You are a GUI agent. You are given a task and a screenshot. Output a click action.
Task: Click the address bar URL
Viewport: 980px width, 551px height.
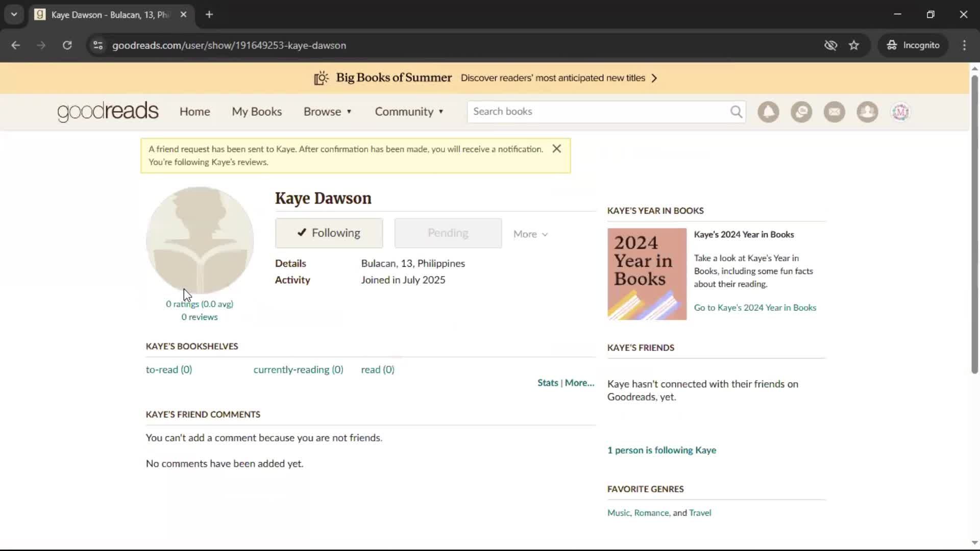[229, 45]
